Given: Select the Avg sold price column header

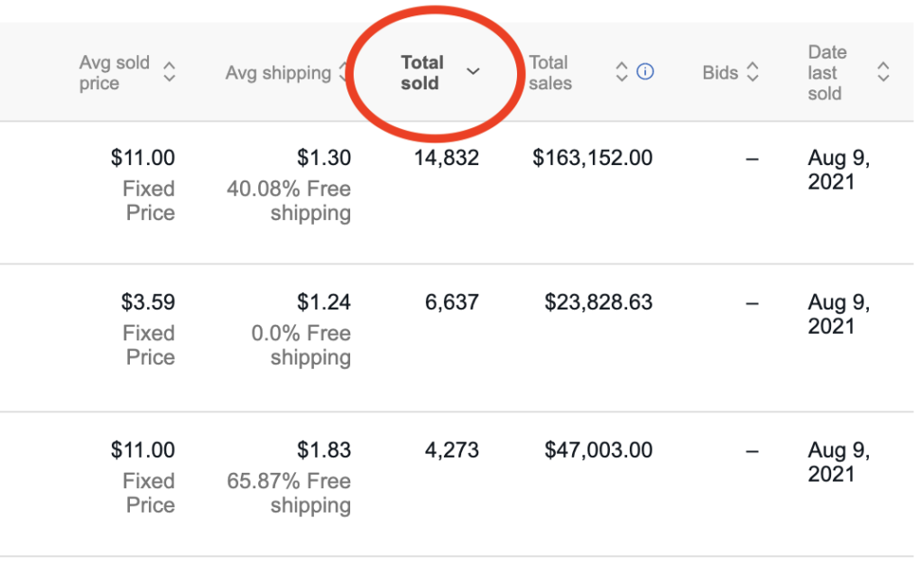Looking at the screenshot, I should click(x=115, y=72).
